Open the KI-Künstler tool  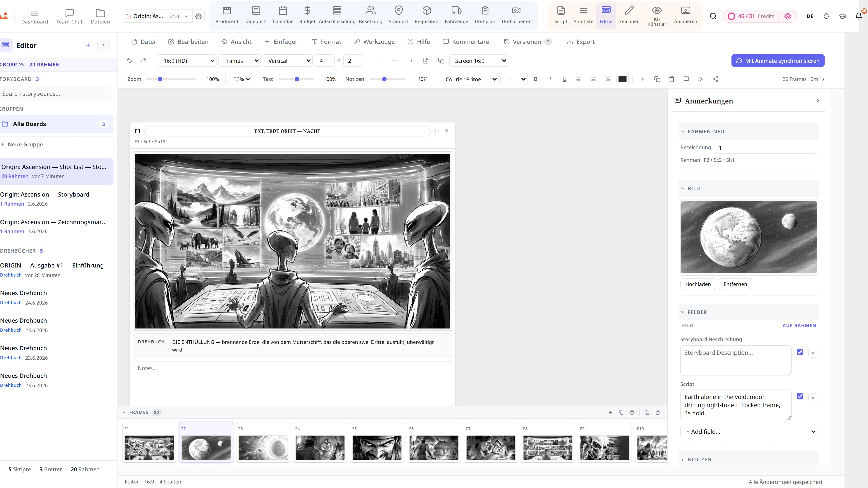pos(656,16)
